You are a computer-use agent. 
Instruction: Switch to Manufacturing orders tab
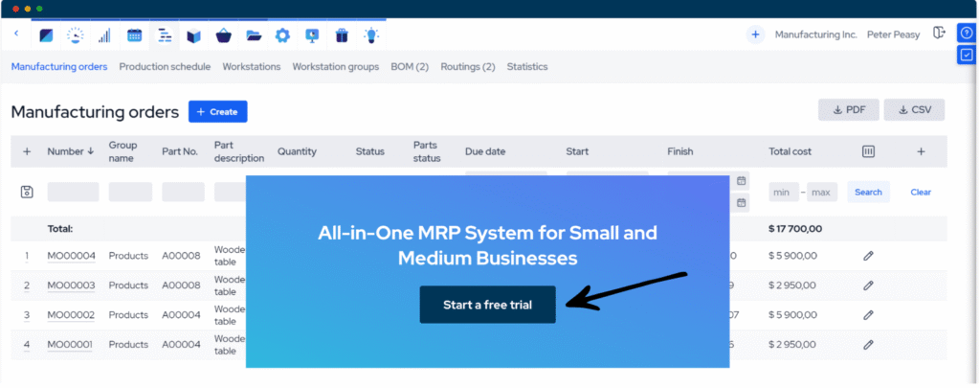tap(59, 66)
